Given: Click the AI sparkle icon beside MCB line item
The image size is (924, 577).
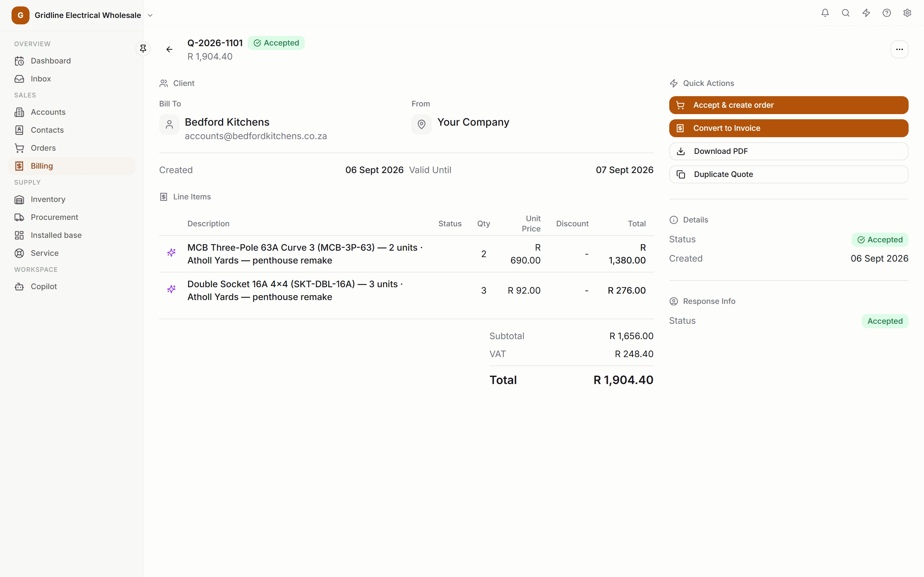Looking at the screenshot, I should (x=171, y=253).
